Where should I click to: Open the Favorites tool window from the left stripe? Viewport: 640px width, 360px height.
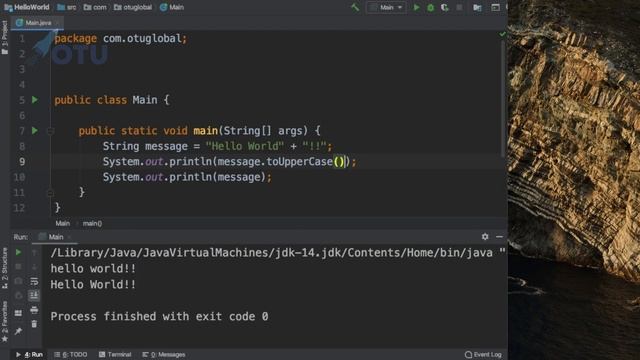(4, 322)
